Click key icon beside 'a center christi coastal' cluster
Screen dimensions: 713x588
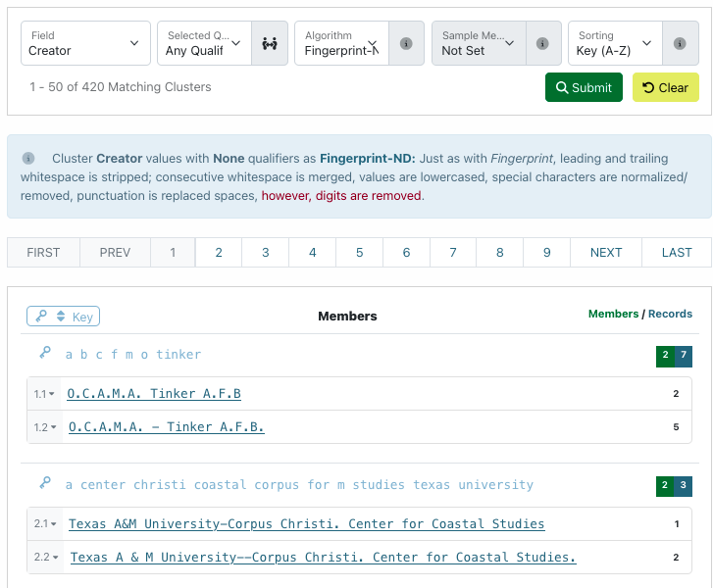pyautogui.click(x=45, y=482)
